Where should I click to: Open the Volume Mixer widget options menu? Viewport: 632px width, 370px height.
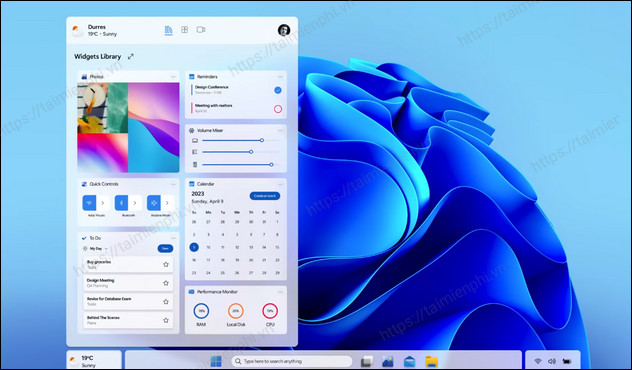[x=280, y=131]
